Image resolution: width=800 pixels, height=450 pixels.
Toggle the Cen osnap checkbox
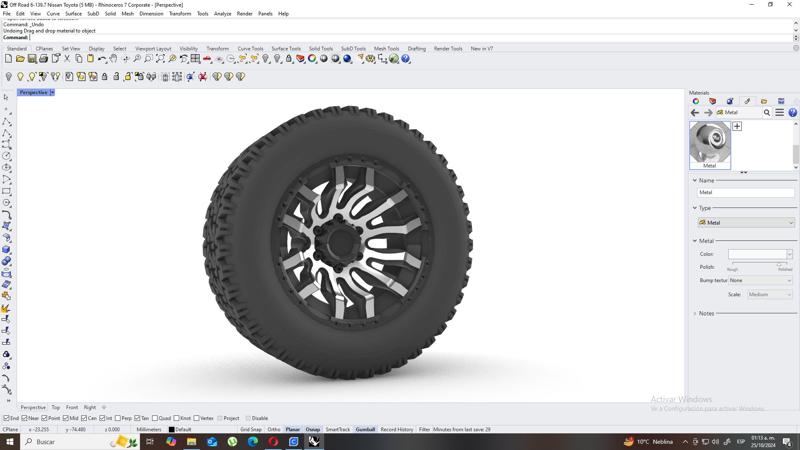coord(84,418)
